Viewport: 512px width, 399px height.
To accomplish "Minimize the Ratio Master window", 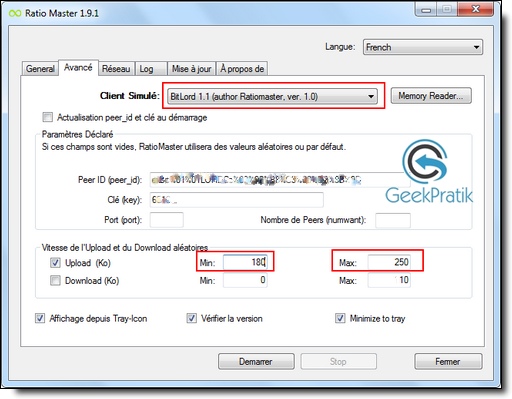I will pos(426,9).
